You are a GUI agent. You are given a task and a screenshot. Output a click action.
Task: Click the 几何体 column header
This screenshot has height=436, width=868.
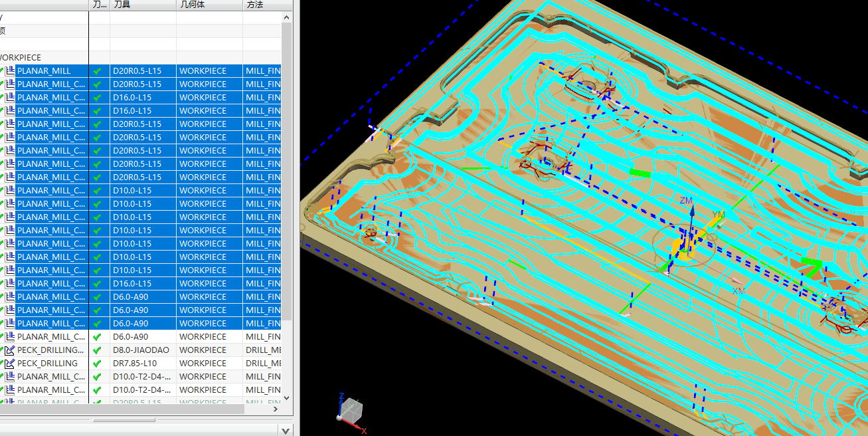pos(209,5)
